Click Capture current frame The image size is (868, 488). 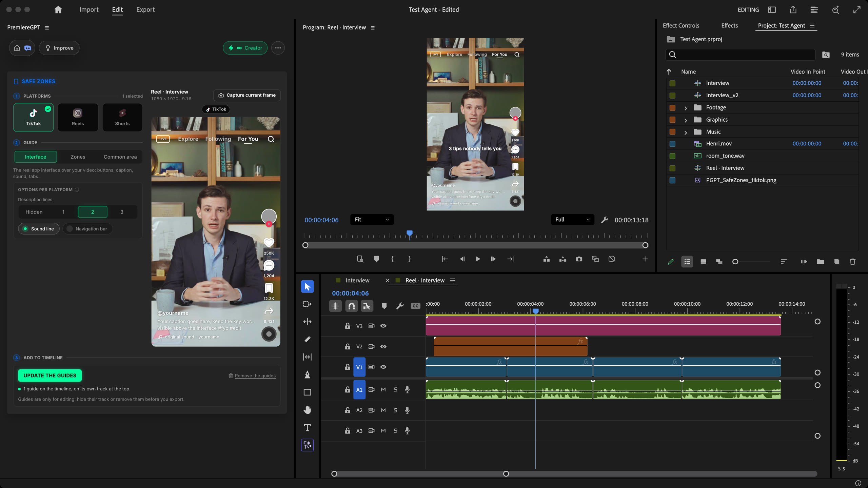click(x=247, y=95)
